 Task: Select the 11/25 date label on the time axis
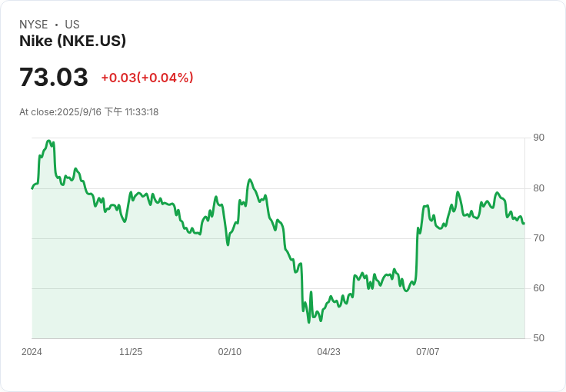131,352
